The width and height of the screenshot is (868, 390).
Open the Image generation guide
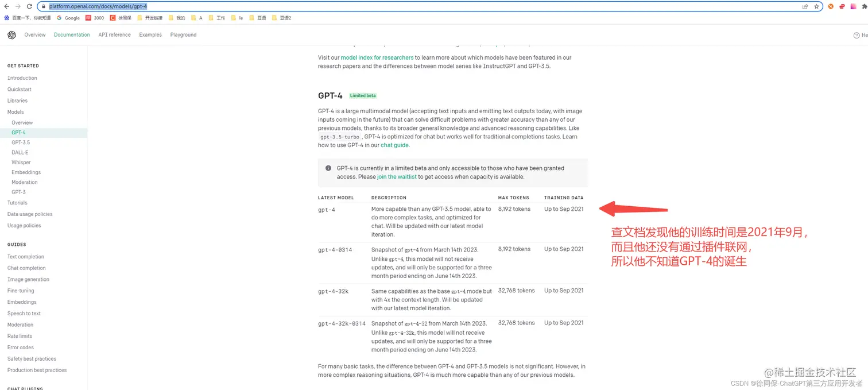coord(28,280)
